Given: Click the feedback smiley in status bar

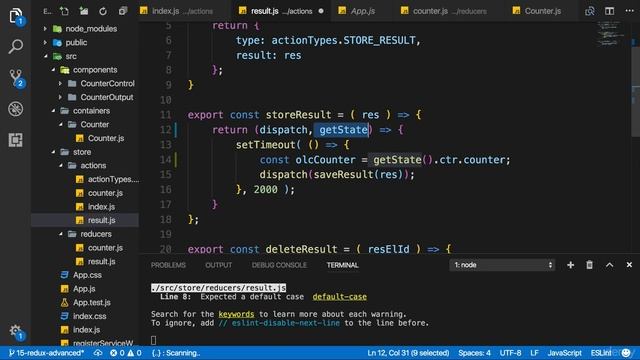Looking at the screenshot, I should pyautogui.click(x=626, y=353).
